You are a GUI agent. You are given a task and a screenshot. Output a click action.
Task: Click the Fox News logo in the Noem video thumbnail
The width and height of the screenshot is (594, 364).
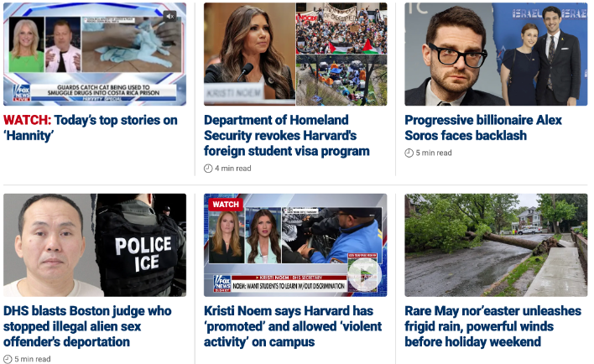coord(222,283)
